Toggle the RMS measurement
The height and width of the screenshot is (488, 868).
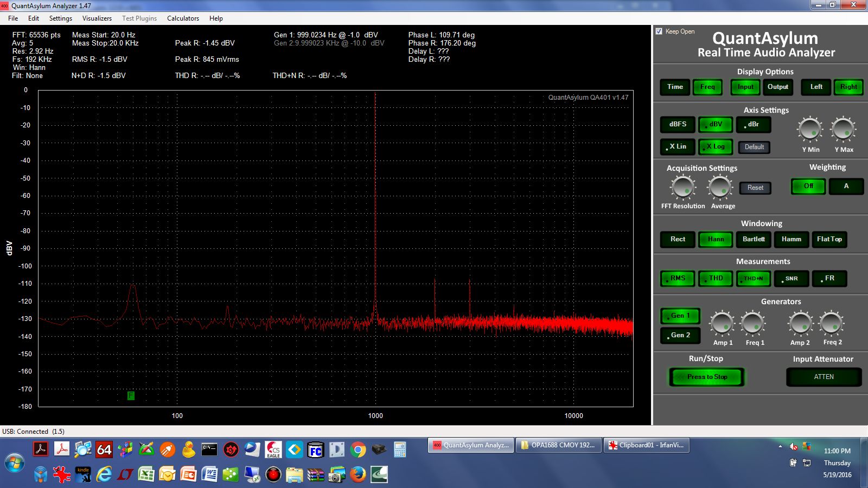[678, 278]
